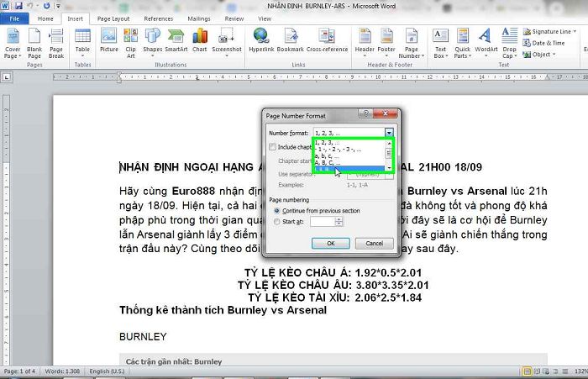Click the format list scroll up arrow
Screen dimensions: 588x379
(x=389, y=143)
